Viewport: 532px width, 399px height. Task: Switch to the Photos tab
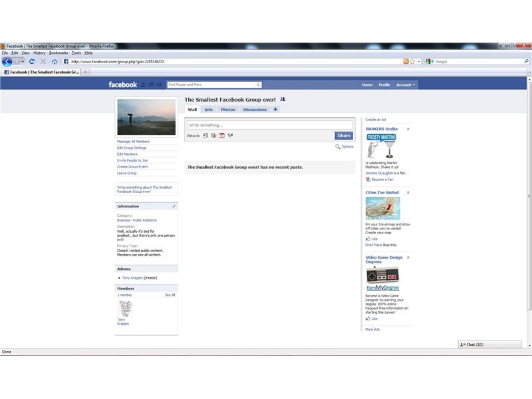pyautogui.click(x=227, y=110)
